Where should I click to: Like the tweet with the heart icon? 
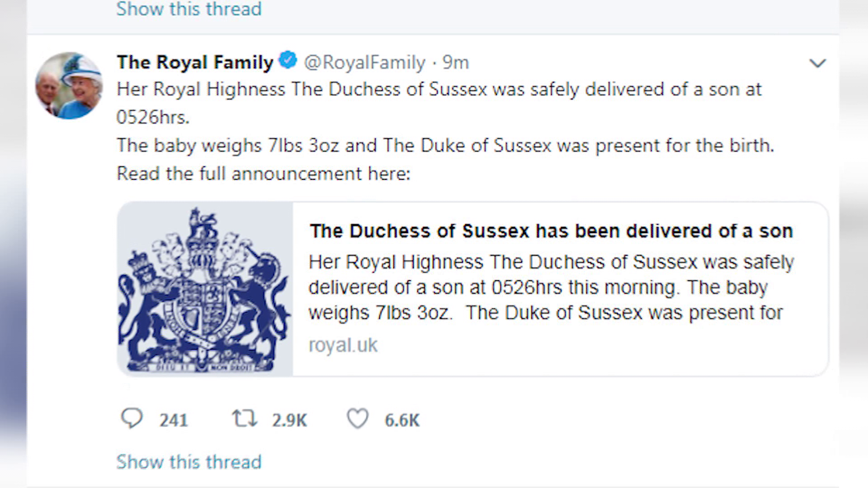point(357,418)
